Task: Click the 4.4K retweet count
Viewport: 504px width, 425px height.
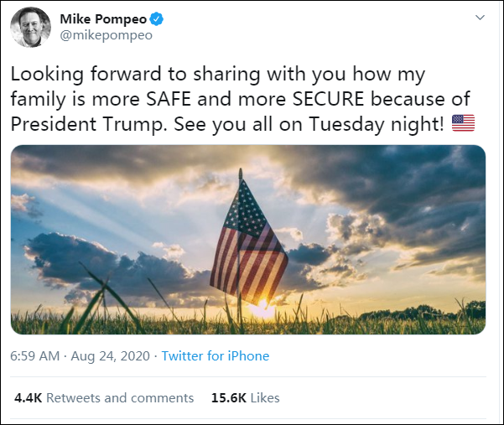Action: (x=28, y=398)
